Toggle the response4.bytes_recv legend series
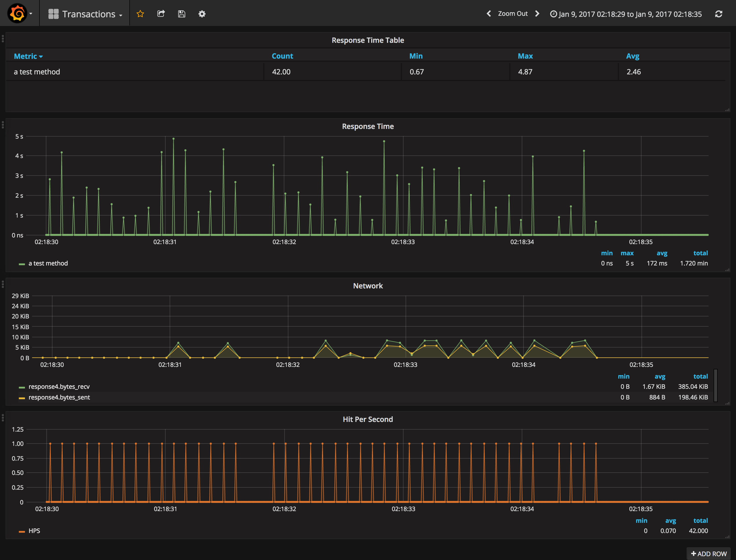The height and width of the screenshot is (560, 736). [59, 387]
